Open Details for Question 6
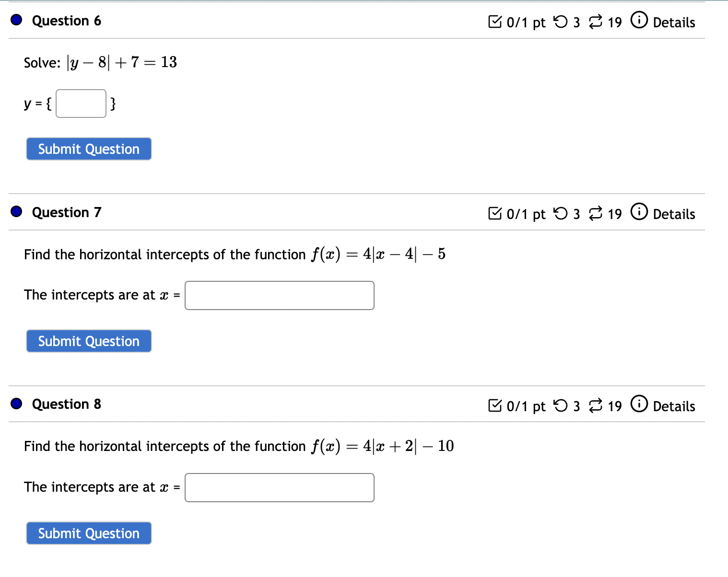 (674, 22)
